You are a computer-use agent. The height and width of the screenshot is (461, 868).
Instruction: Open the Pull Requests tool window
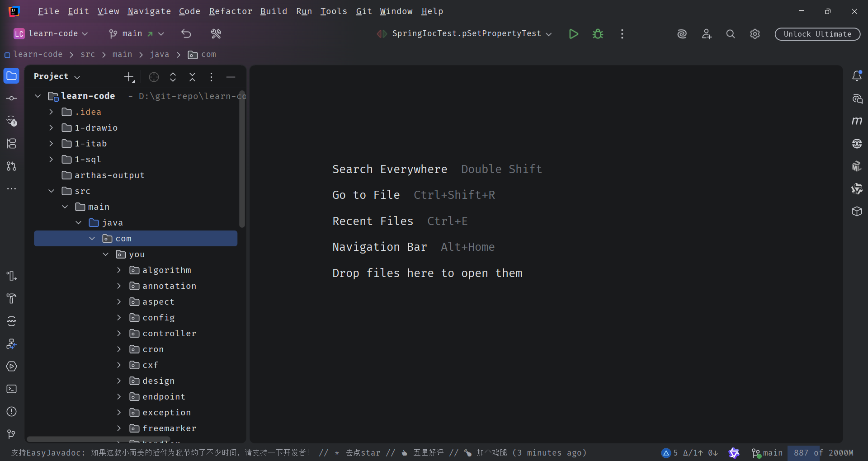point(11,166)
